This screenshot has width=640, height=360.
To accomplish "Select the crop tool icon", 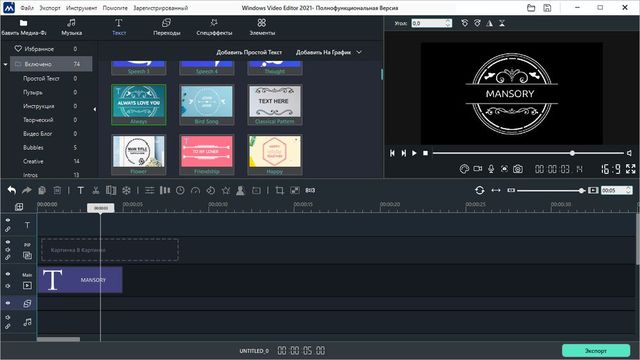I will pyautogui.click(x=280, y=190).
